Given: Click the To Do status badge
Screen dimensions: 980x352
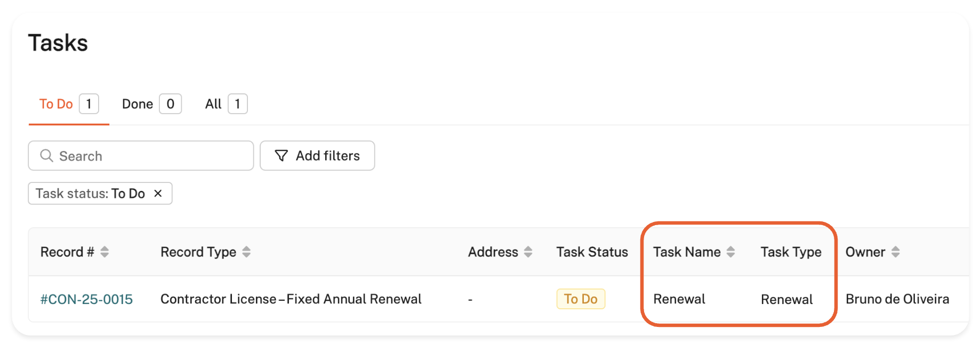Looking at the screenshot, I should pos(580,299).
